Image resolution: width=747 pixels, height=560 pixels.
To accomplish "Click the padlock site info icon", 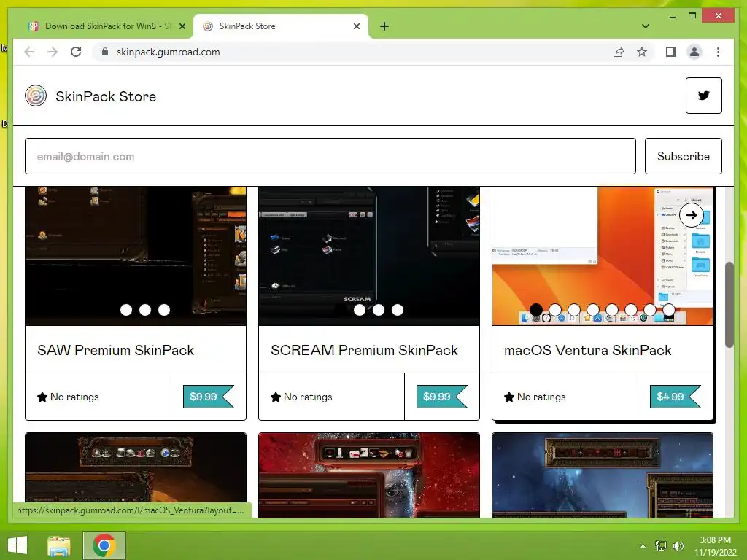I will click(x=105, y=52).
